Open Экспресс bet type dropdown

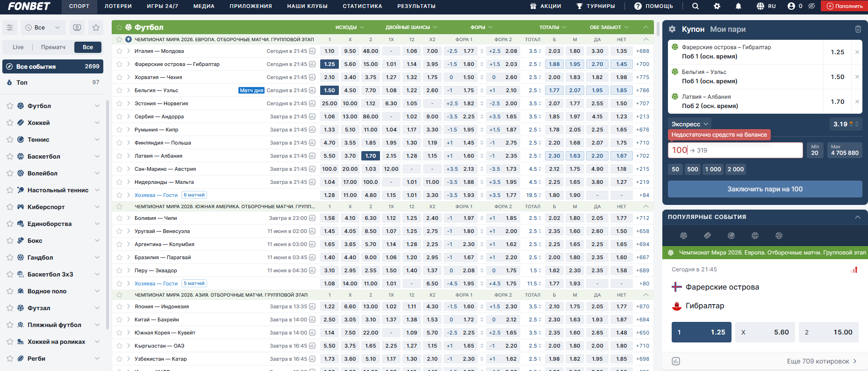690,124
